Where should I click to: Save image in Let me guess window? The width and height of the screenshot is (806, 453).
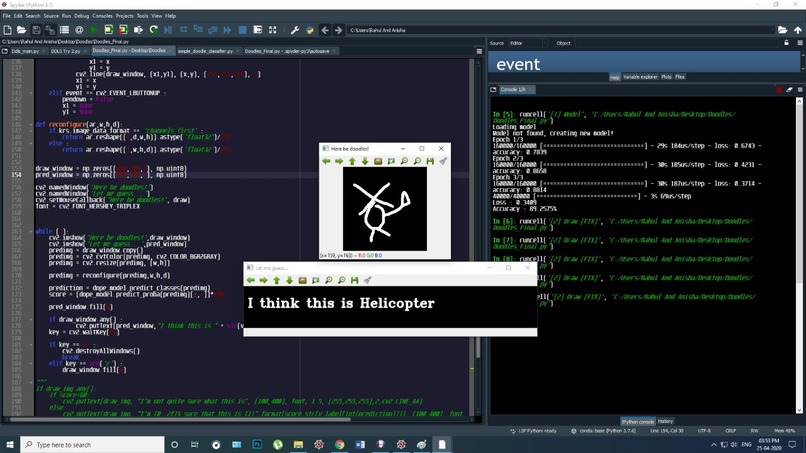tap(354, 280)
